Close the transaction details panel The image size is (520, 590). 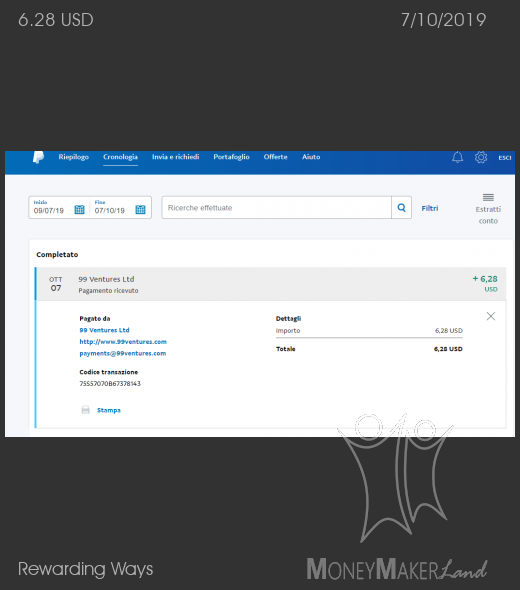(491, 316)
